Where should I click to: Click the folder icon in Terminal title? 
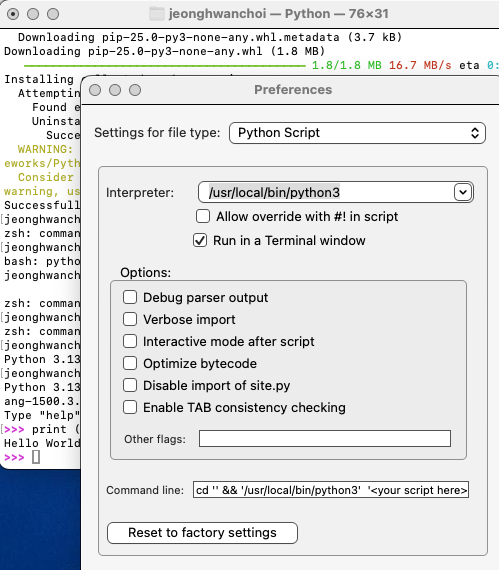157,14
